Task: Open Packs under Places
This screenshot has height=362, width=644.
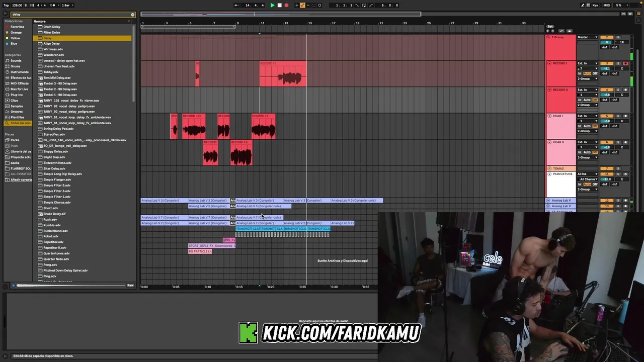Action: (15, 140)
